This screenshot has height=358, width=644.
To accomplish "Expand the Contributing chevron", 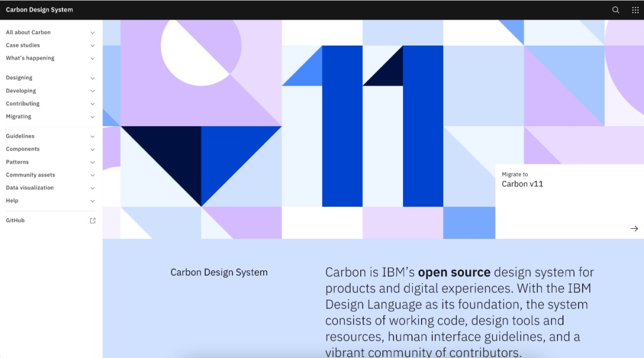I will click(92, 104).
